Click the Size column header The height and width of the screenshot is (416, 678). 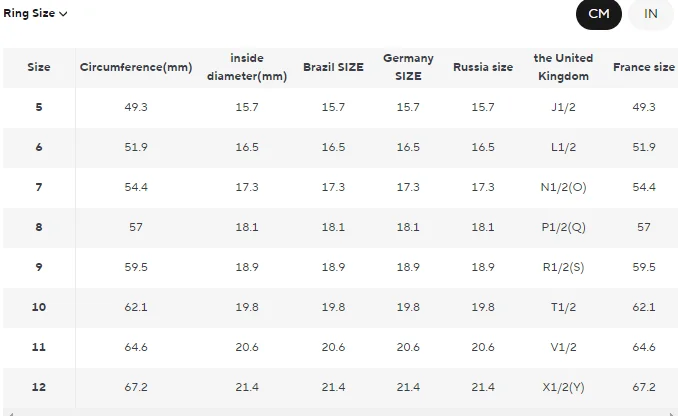(x=39, y=67)
